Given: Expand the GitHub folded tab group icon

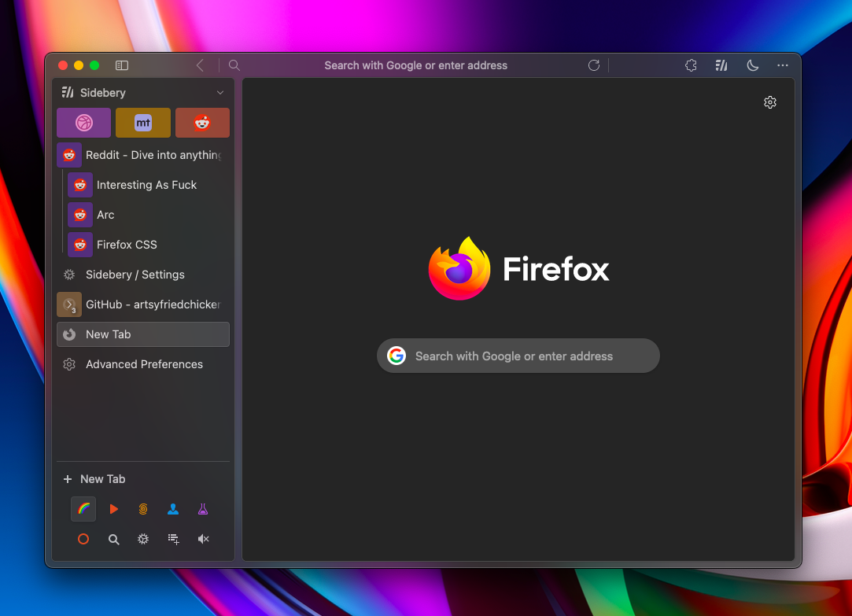Looking at the screenshot, I should [69, 304].
